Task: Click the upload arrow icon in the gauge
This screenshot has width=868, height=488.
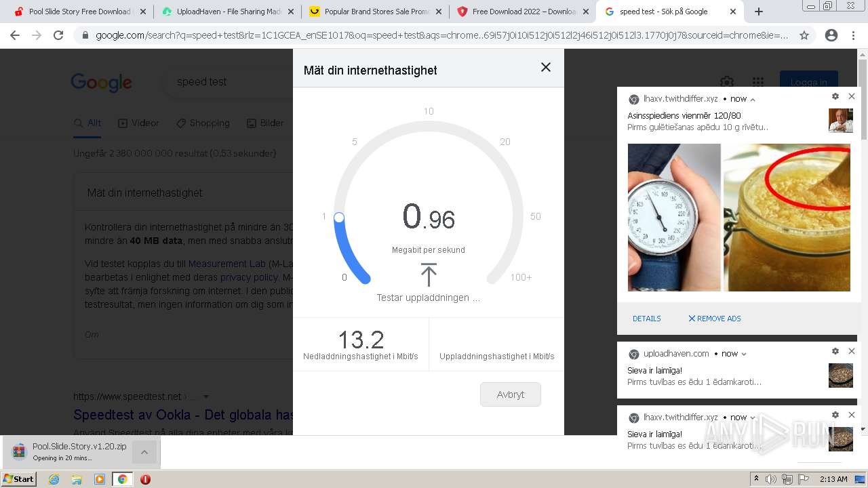Action: (429, 274)
